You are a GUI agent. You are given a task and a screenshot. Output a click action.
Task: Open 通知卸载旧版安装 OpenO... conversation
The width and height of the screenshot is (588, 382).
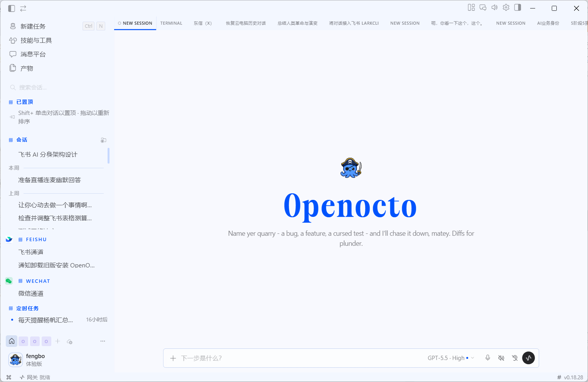(x=57, y=265)
